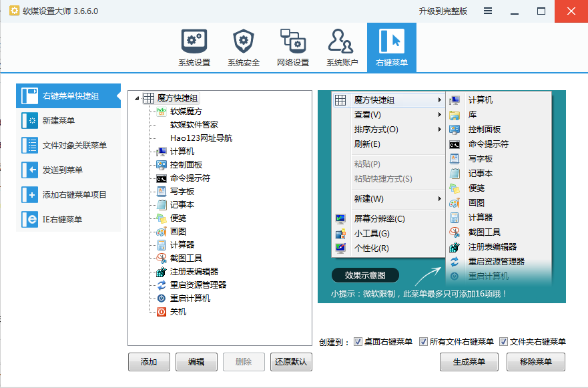
Task: Click 升级到完整版 link in title bar
Action: [443, 11]
